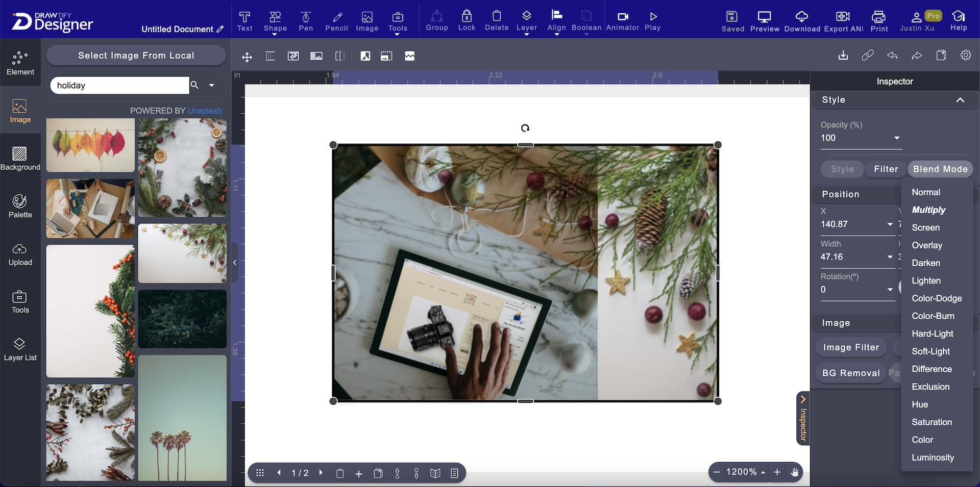The height and width of the screenshot is (487, 980).
Task: Choose Overlay blend mode
Action: click(927, 245)
